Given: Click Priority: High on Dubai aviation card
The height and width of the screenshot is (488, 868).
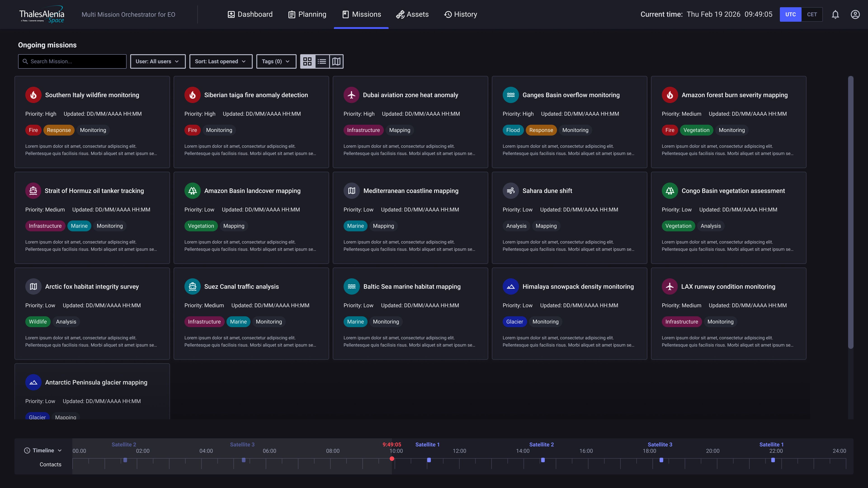Looking at the screenshot, I should (x=359, y=114).
